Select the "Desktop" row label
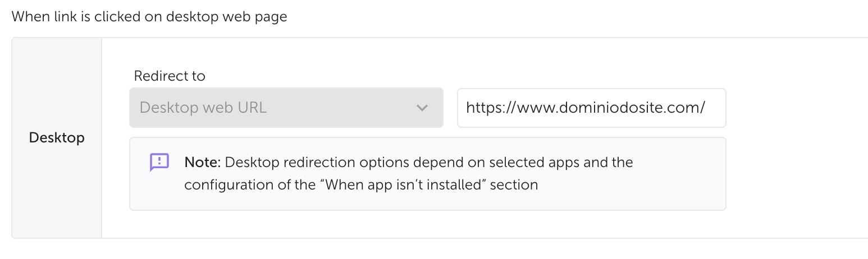 pyautogui.click(x=57, y=138)
